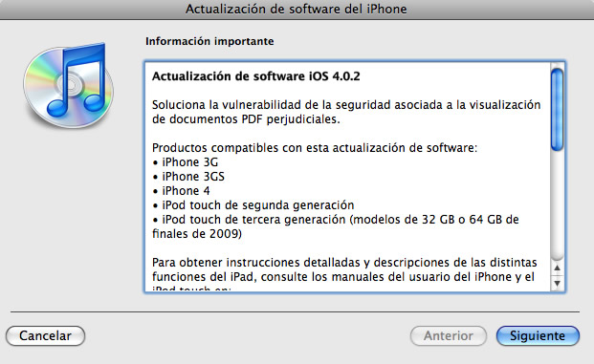This screenshot has height=364, width=594.
Task: Click the greyed-out Anterior button
Action: [449, 335]
